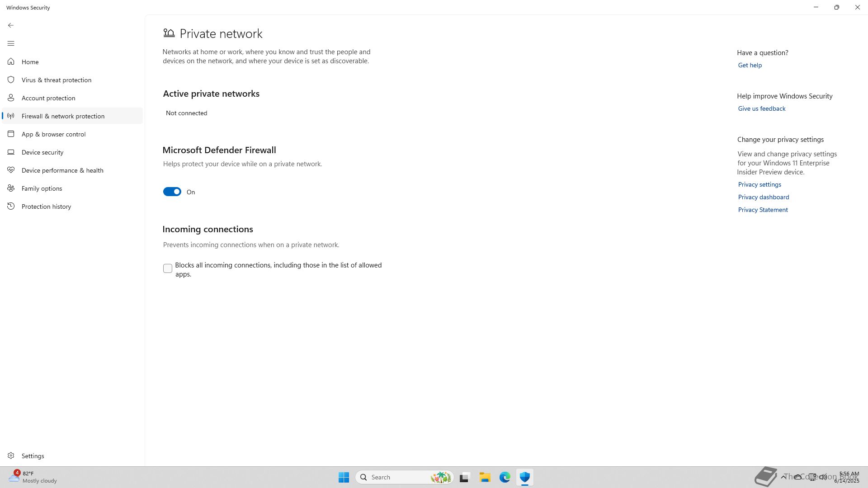Open Settings at the sidebar bottom
Screen dimensions: 868x488
pyautogui.click(x=33, y=456)
